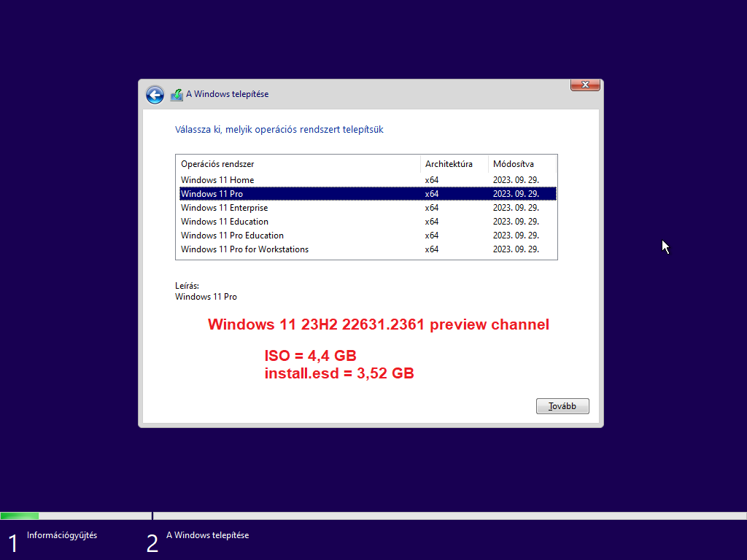The width and height of the screenshot is (747, 560).
Task: Click the Tovább button
Action: (x=562, y=406)
